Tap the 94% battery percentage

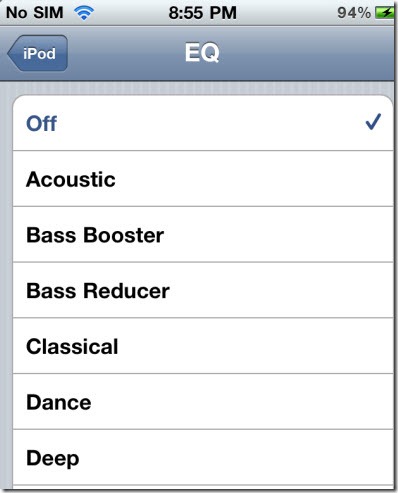[354, 13]
